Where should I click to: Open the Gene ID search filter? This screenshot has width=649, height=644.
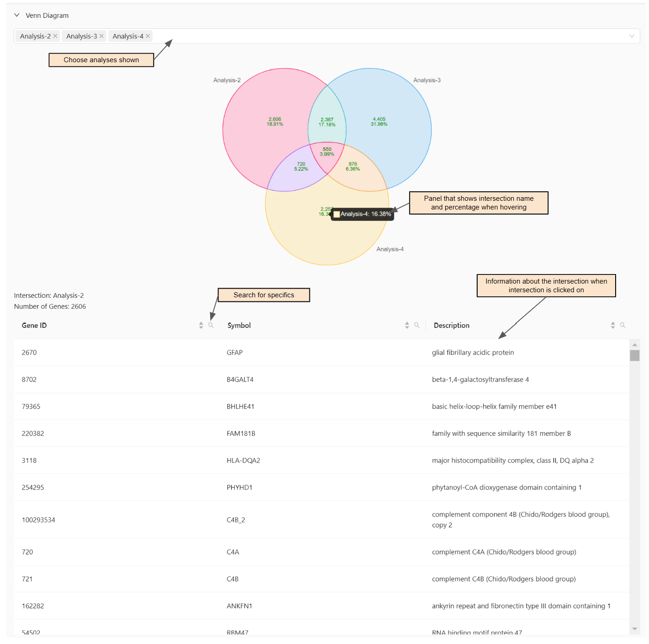coord(211,325)
